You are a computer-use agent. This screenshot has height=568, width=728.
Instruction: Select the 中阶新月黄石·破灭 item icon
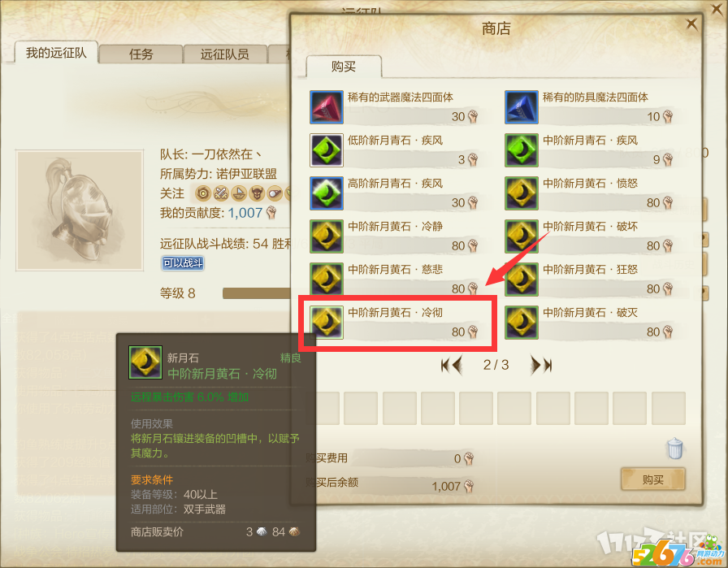[x=522, y=323]
